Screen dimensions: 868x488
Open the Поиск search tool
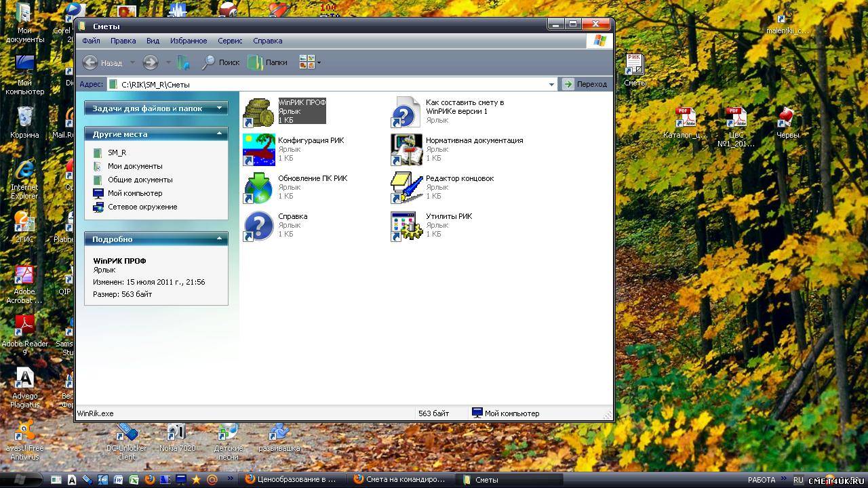point(220,62)
